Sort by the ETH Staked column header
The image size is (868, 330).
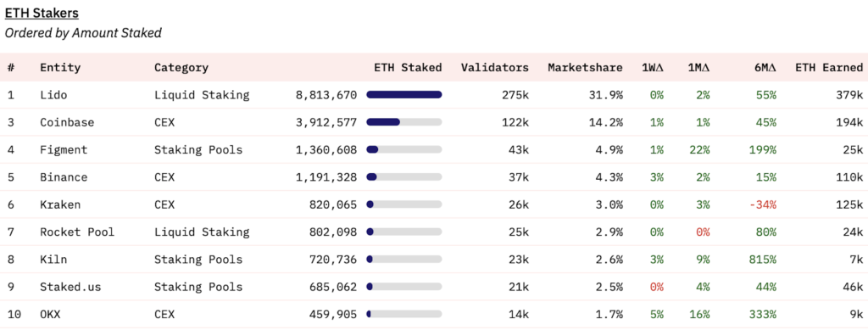(408, 68)
